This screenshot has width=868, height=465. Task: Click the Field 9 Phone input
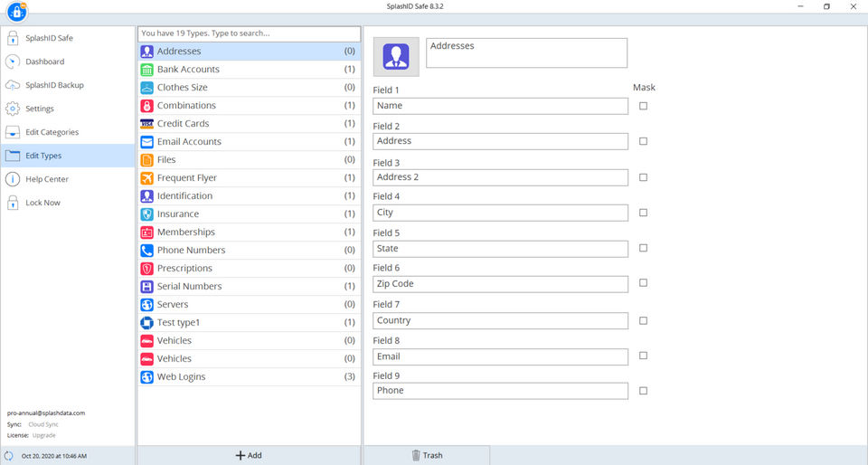(x=500, y=391)
